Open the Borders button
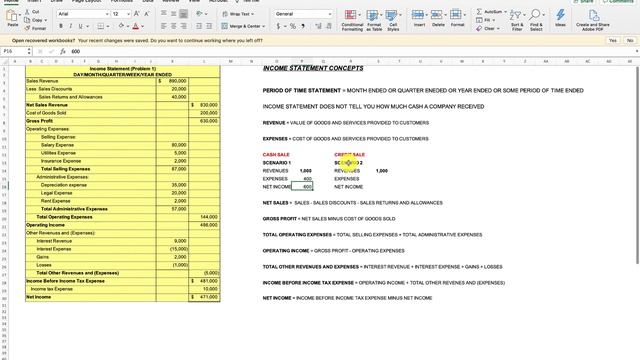Image resolution: width=640 pixels, height=360 pixels. tap(100, 26)
